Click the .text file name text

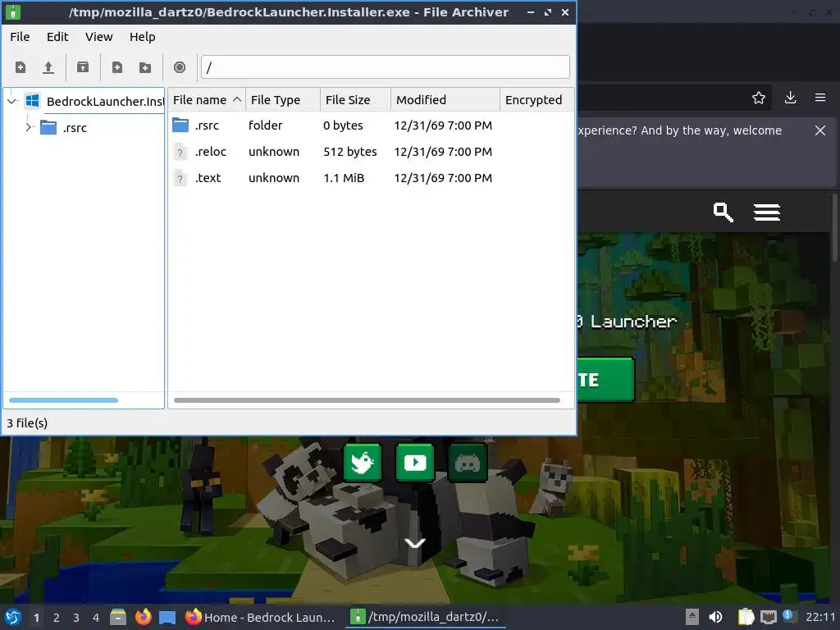click(208, 178)
